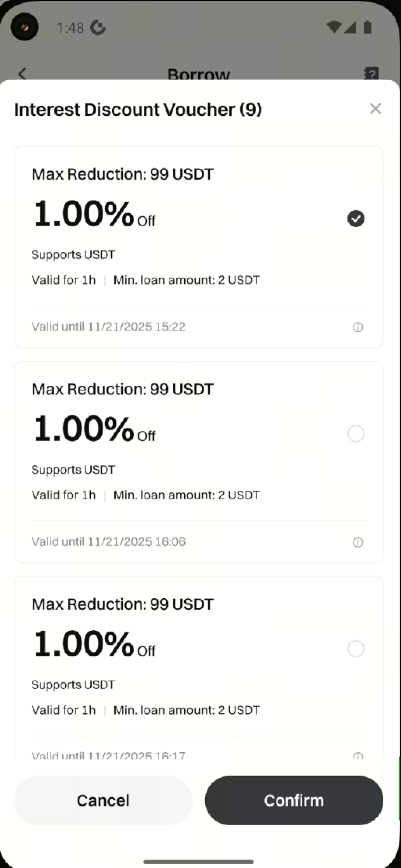Open info for voucher expiring 16:17
401x868 pixels.
point(357,756)
